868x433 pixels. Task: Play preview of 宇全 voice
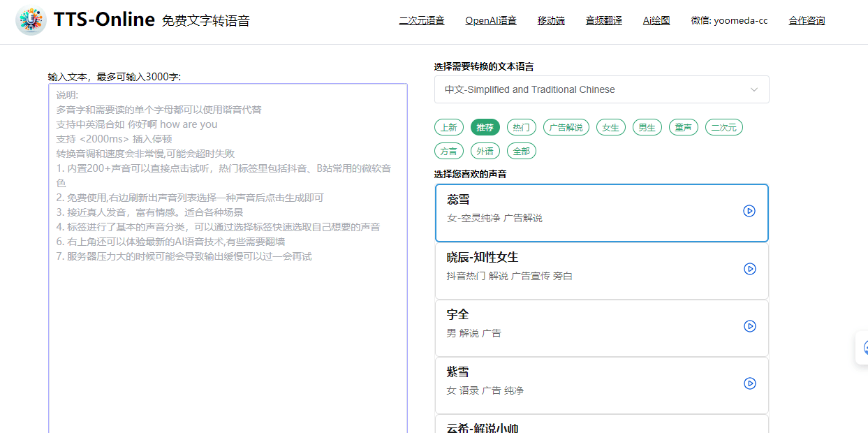[749, 326]
